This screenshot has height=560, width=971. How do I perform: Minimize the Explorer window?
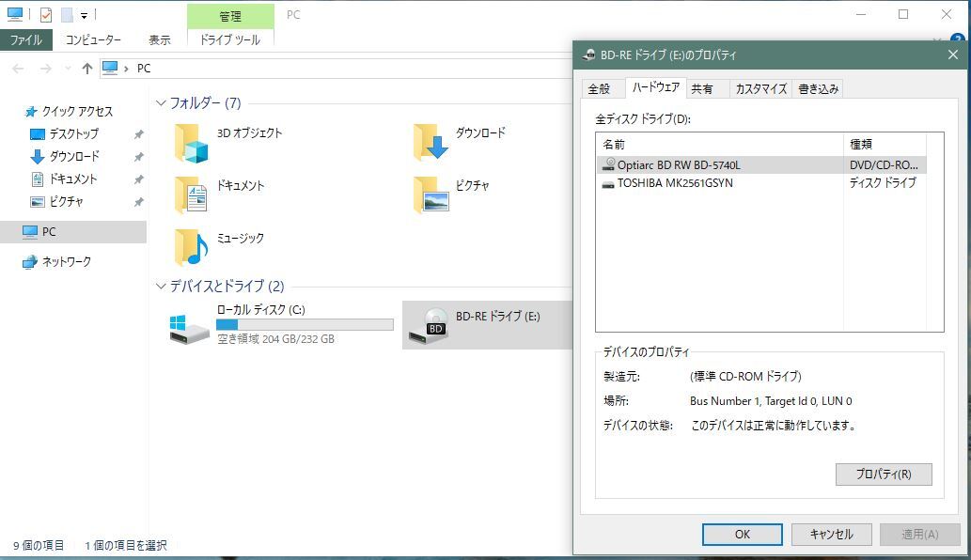(861, 14)
